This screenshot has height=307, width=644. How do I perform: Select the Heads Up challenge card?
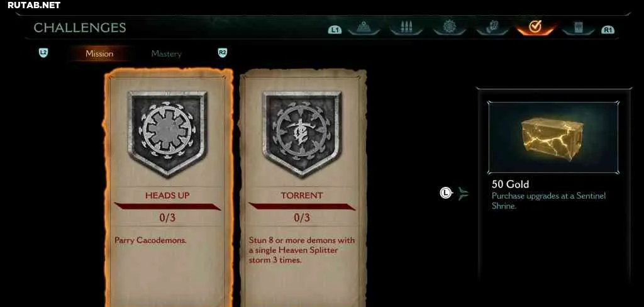click(x=167, y=188)
